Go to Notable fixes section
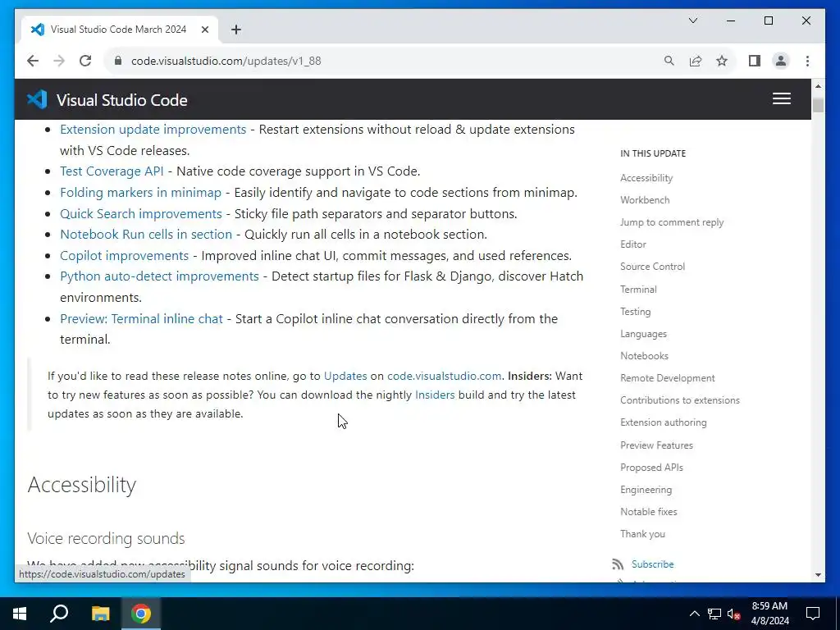This screenshot has width=840, height=630. 648,512
